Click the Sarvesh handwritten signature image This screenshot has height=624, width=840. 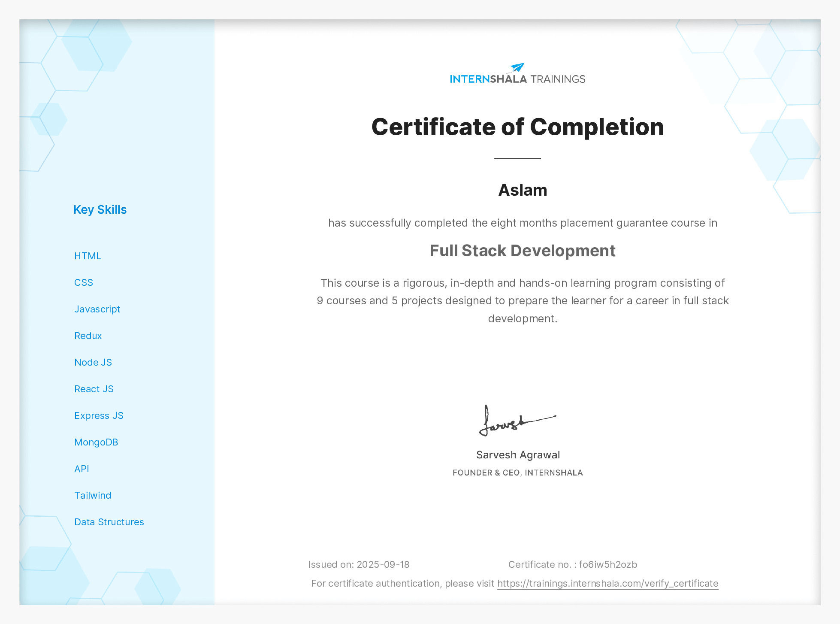click(517, 421)
